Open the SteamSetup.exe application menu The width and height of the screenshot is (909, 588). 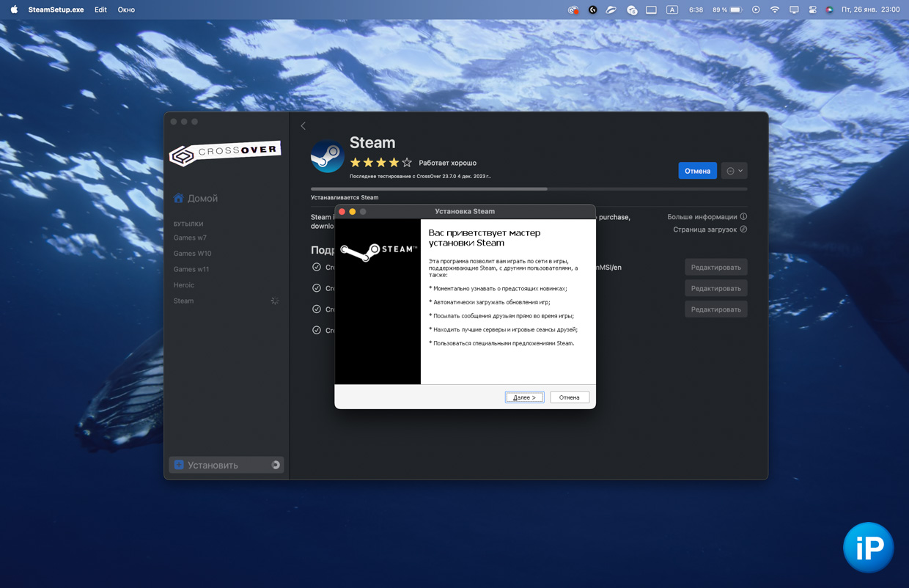(56, 10)
